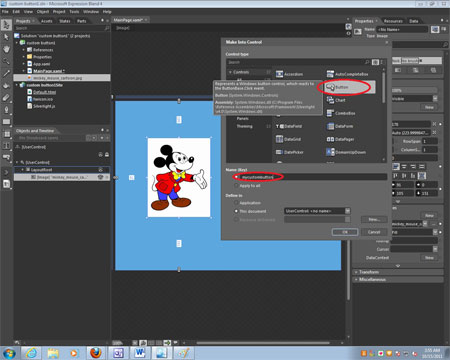Screen dimensions: 450x360
Task: Open the Visibility dropdown in Properties
Action: (435, 98)
